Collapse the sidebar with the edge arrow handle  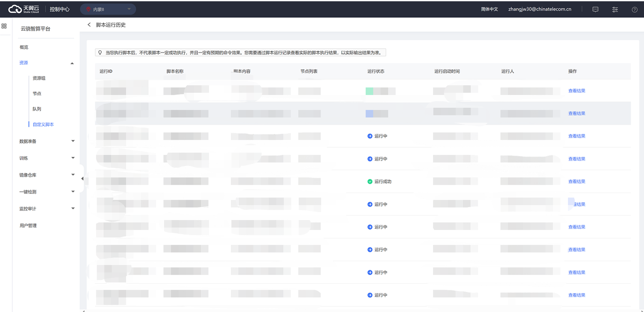82,178
